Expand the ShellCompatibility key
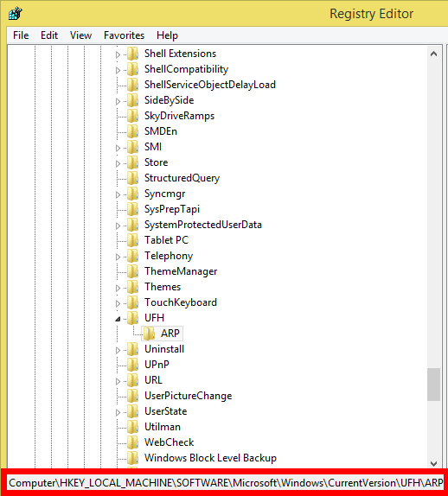448x496 pixels. point(118,70)
